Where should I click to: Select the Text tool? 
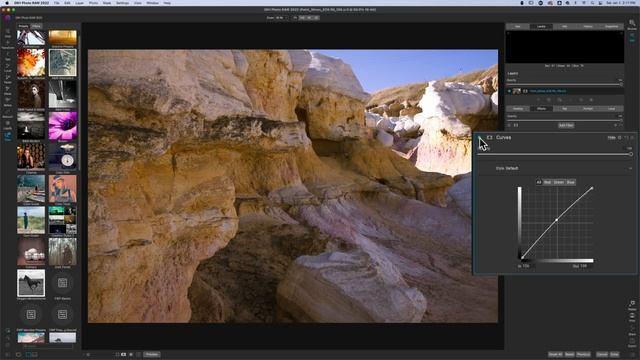click(8, 56)
